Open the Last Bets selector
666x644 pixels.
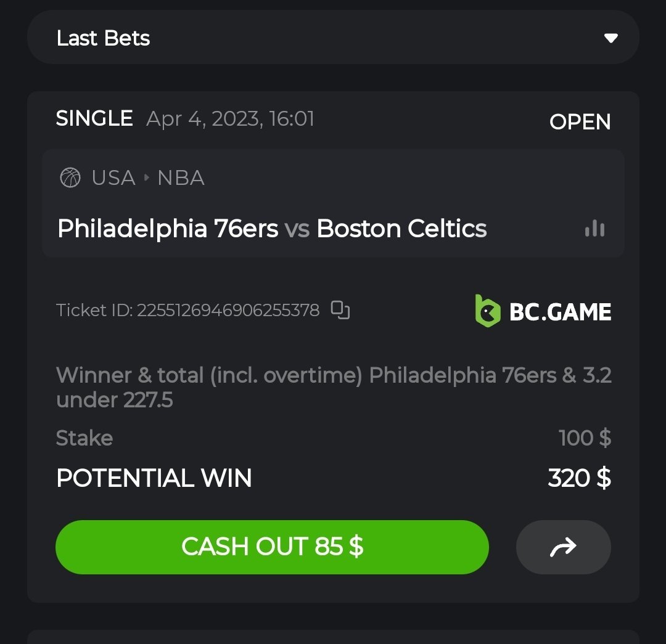point(333,38)
